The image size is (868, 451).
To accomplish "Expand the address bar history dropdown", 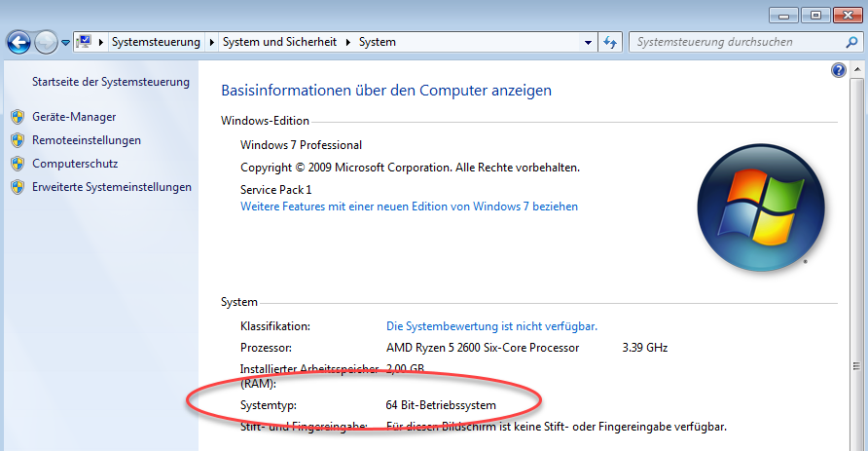I will [588, 43].
